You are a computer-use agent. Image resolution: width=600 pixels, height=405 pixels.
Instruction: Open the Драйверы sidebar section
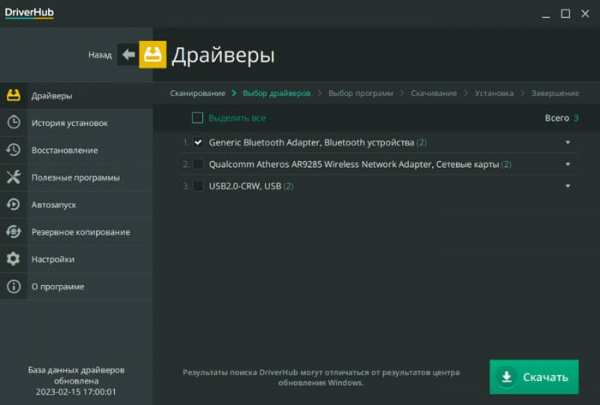tap(77, 95)
